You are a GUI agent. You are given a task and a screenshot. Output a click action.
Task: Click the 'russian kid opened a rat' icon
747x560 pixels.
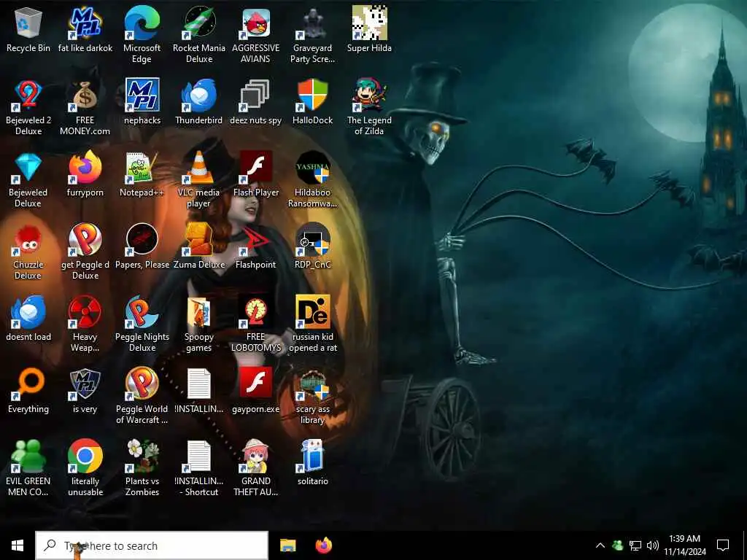pyautogui.click(x=312, y=312)
